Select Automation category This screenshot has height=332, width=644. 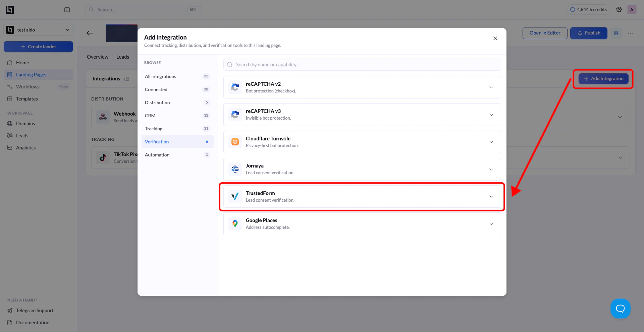[x=177, y=155]
